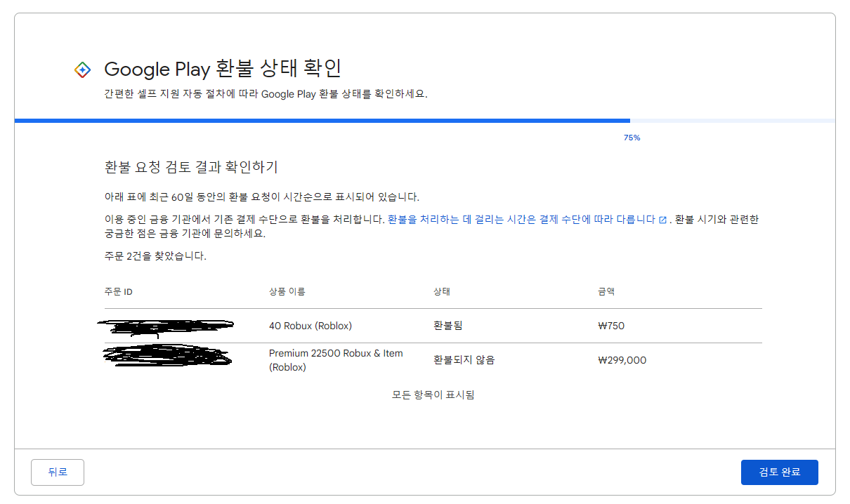Click the blue progress bar
The image size is (850, 504).
322,121
